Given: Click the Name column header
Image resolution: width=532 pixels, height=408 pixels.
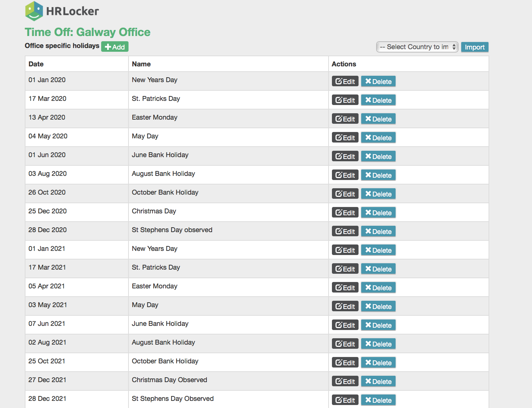Looking at the screenshot, I should tap(141, 64).
